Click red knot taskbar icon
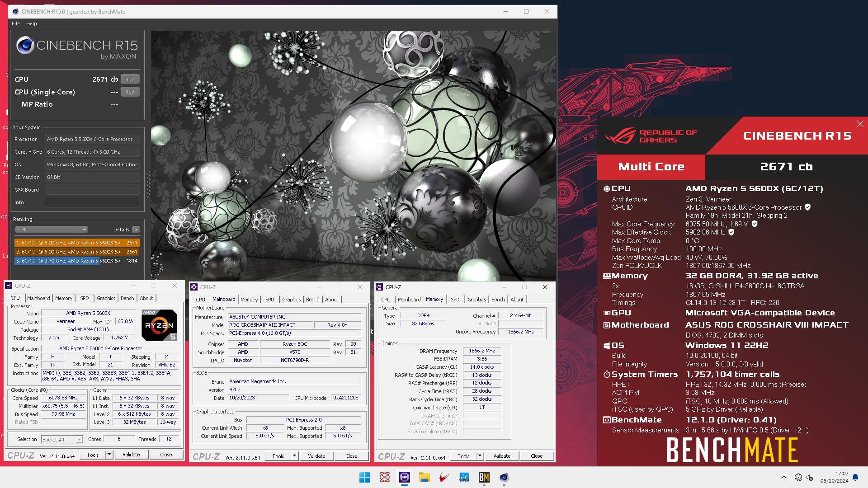Screen dimensions: 868x488 pos(384,477)
